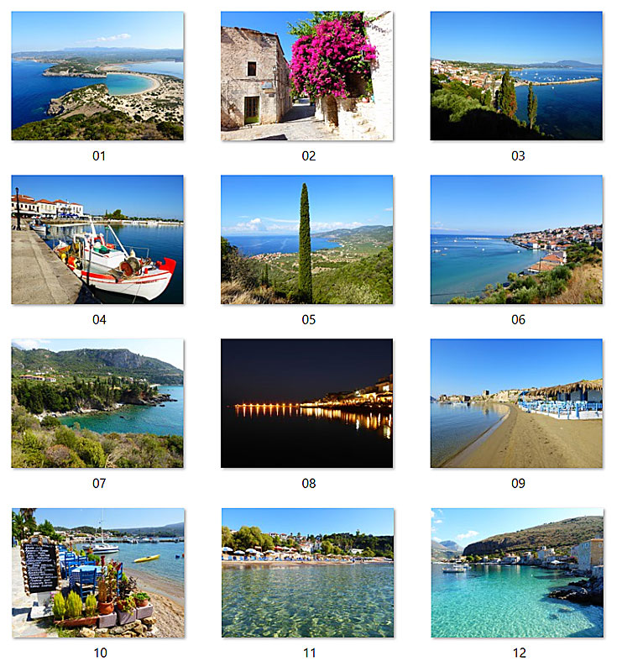Screen dimensions: 617x672
Task: Open the red and white fishing boat photo
Action: click(97, 239)
